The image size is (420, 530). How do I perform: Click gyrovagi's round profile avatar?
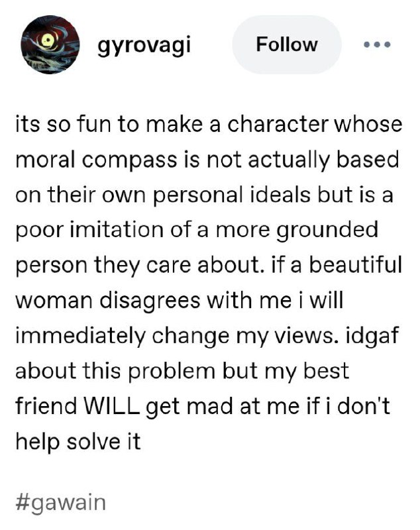[x=50, y=44]
